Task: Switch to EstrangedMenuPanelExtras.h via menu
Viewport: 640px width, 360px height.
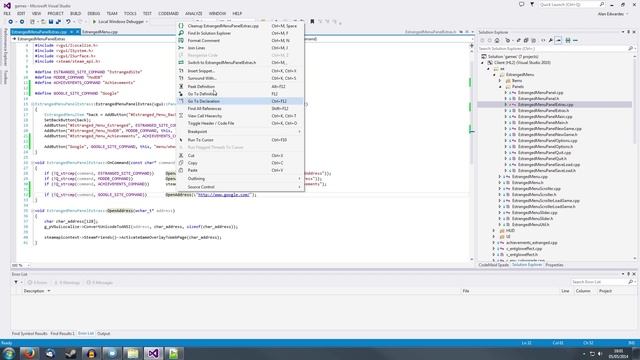Action: pyautogui.click(x=240, y=63)
